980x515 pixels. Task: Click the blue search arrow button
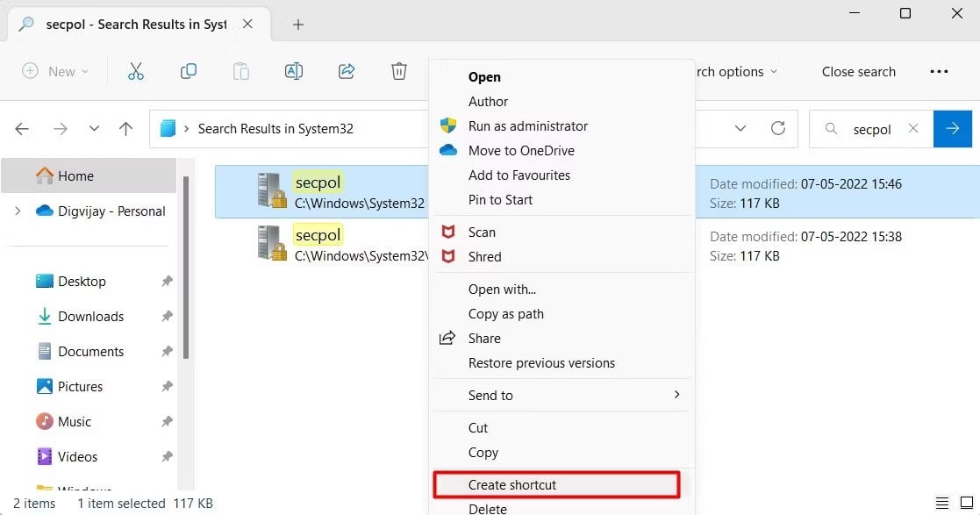pyautogui.click(x=953, y=129)
